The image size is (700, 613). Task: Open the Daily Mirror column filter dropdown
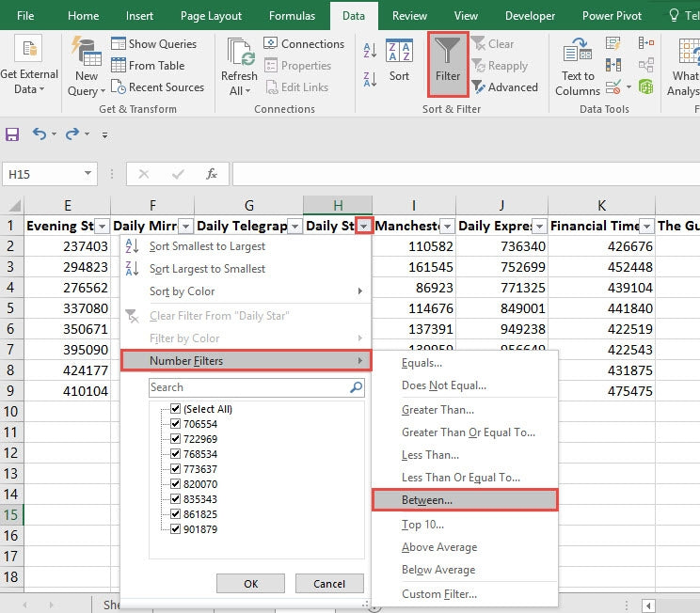pos(185,227)
